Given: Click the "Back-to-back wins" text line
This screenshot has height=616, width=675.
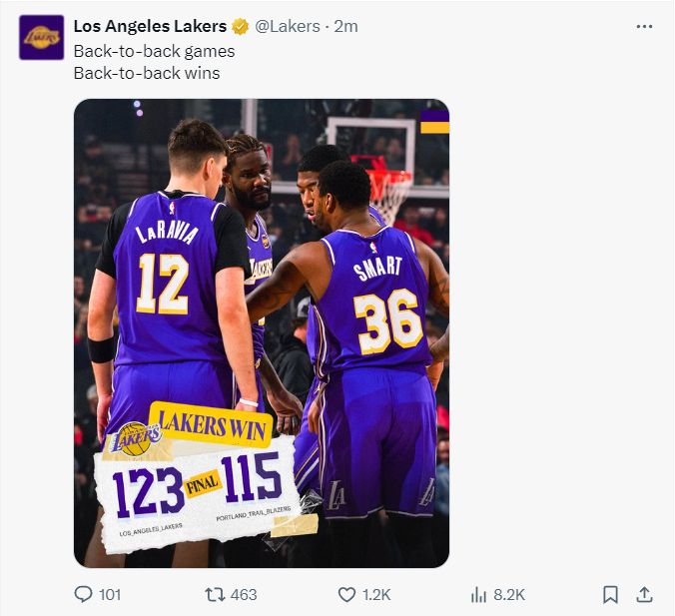Looking at the screenshot, I should pos(147,73).
